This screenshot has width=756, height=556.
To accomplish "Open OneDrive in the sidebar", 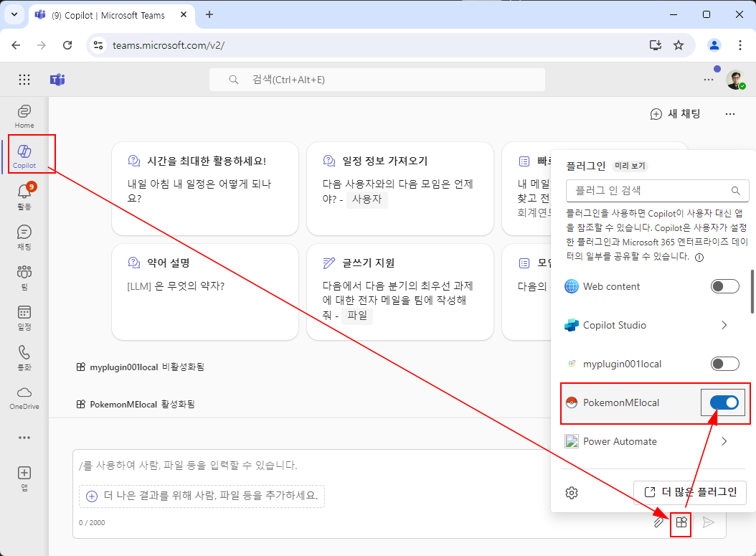I will (24, 398).
